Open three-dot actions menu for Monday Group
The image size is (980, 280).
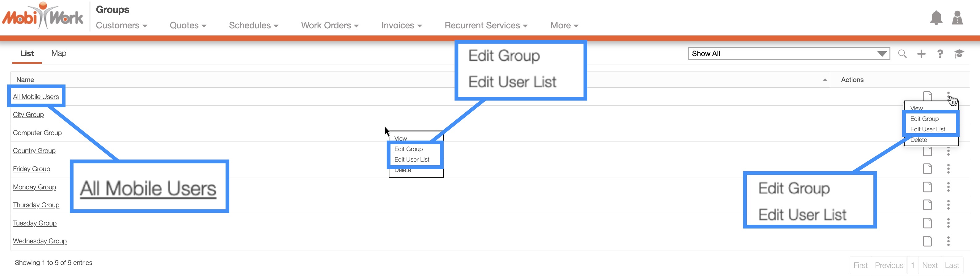point(948,187)
